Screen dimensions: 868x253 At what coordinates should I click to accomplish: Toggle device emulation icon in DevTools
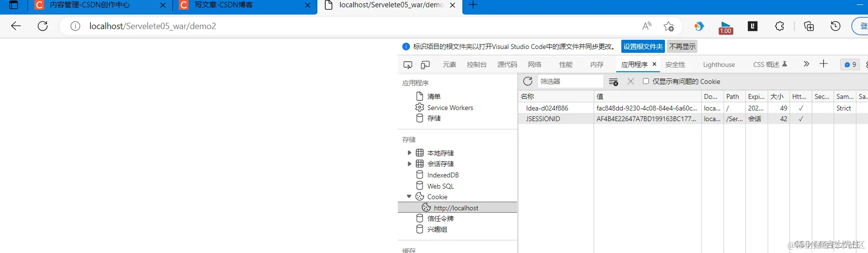click(x=425, y=64)
